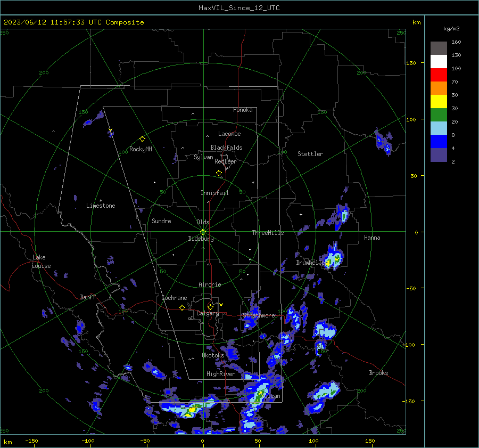Click the RockyMH label
This screenshot has height=448, width=479.
141,149
